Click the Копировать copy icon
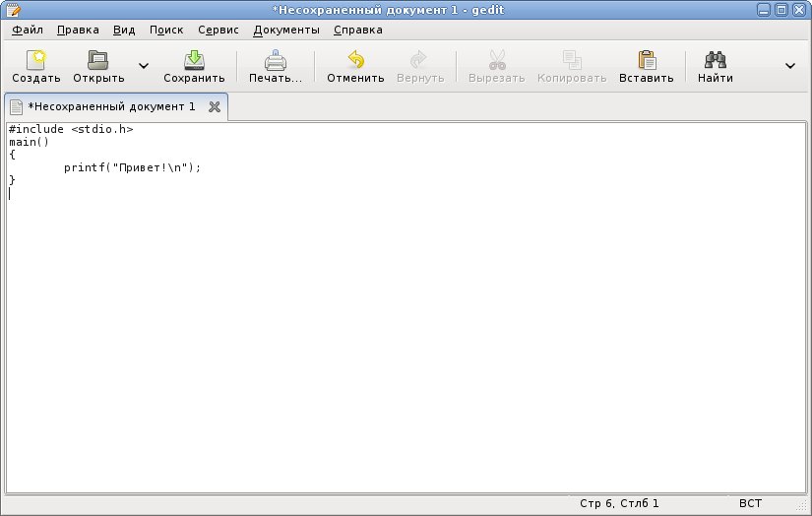The height and width of the screenshot is (516, 812). point(572,60)
